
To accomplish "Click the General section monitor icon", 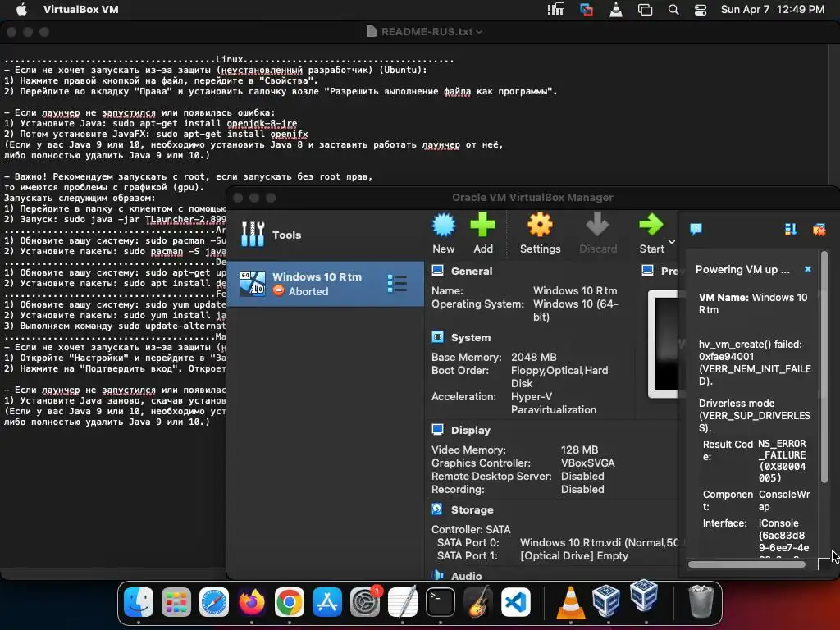I will tap(438, 270).
